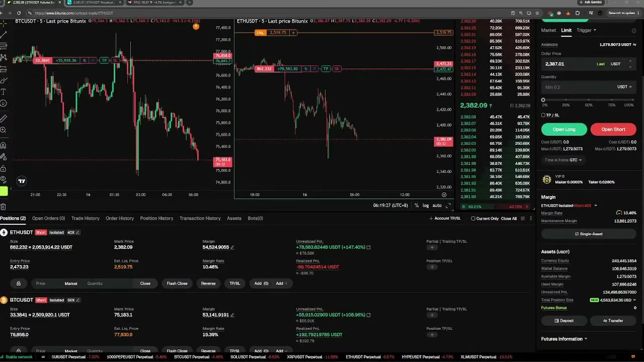
Task: Select Market option in ETHUSDT close row
Action: tap(71, 284)
